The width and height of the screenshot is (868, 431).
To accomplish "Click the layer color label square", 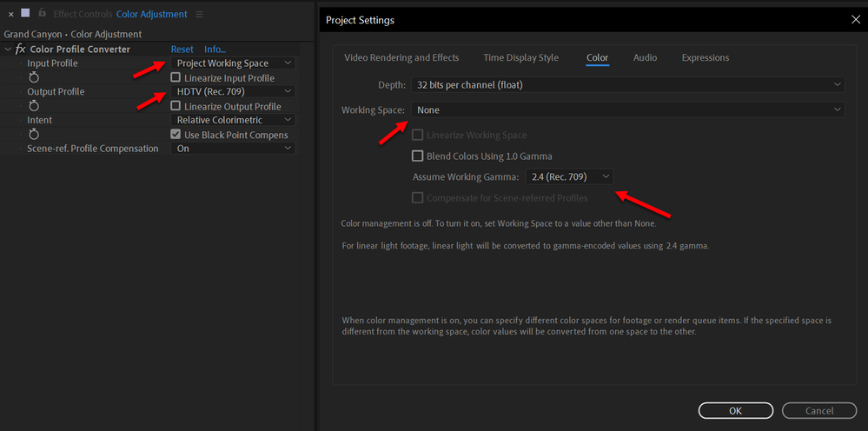I will click(x=25, y=13).
